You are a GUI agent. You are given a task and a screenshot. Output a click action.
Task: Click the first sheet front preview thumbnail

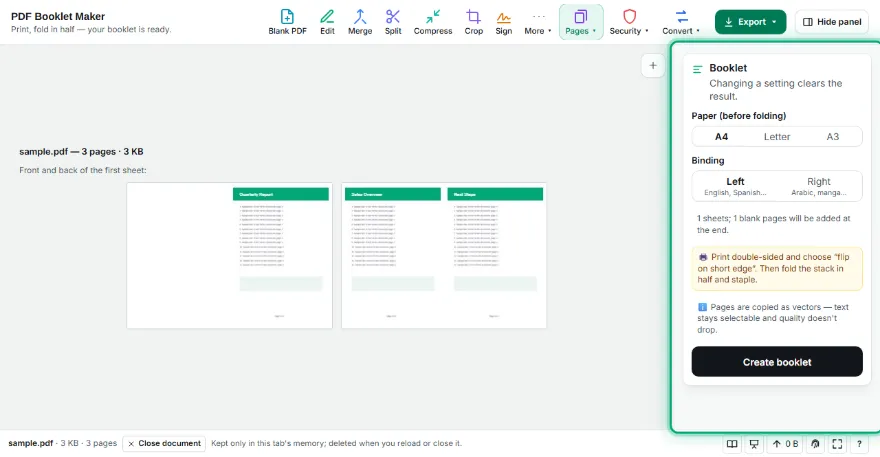[230, 255]
